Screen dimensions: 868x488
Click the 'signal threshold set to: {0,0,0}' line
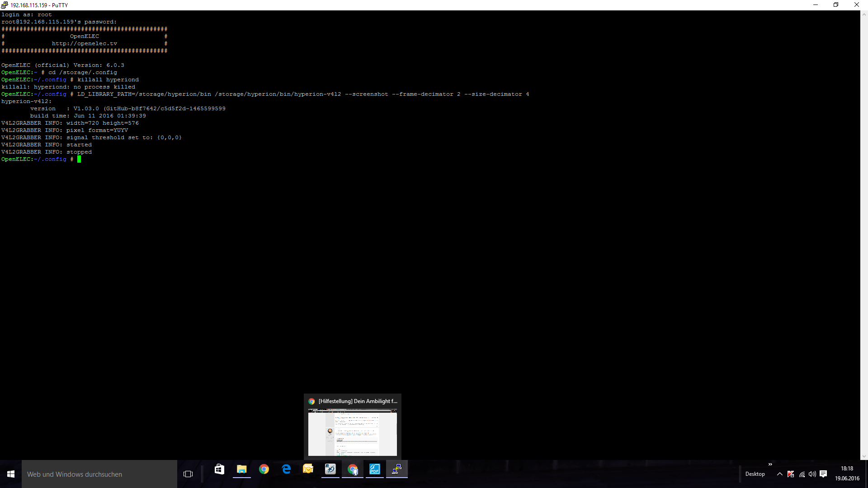click(92, 138)
